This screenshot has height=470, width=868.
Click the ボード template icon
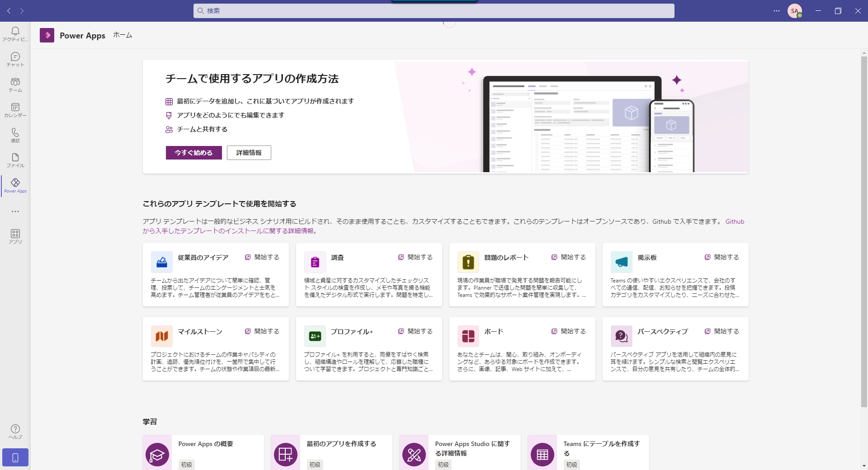468,336
